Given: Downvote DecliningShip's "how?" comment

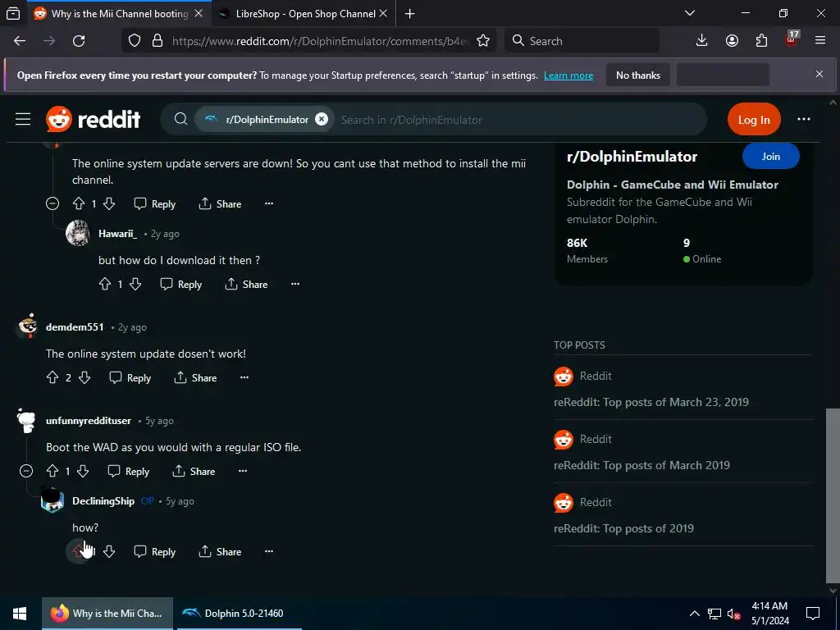Looking at the screenshot, I should tap(109, 551).
